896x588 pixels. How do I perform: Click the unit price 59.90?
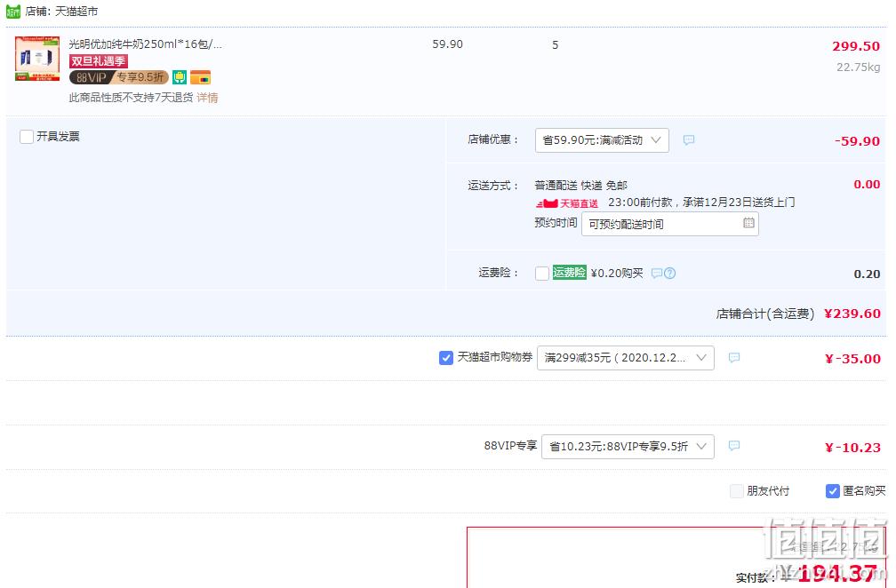447,44
